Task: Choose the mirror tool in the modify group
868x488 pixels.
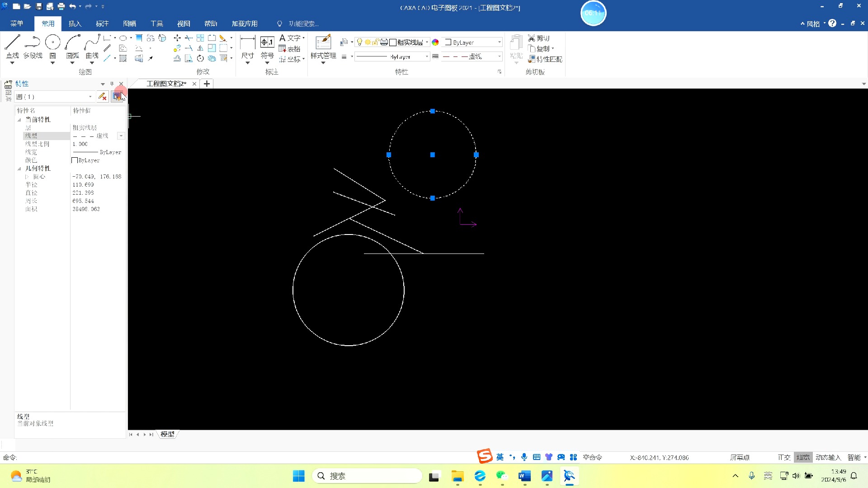Action: point(200,48)
